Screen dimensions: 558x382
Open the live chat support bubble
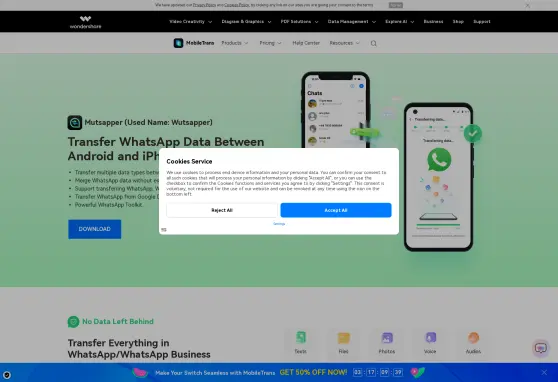point(540,348)
